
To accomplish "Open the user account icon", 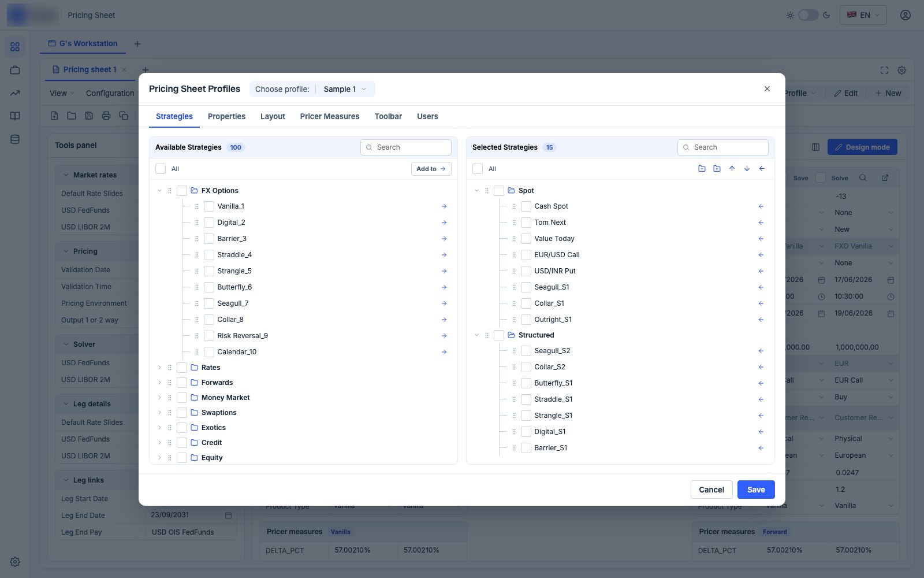I will pos(906,15).
